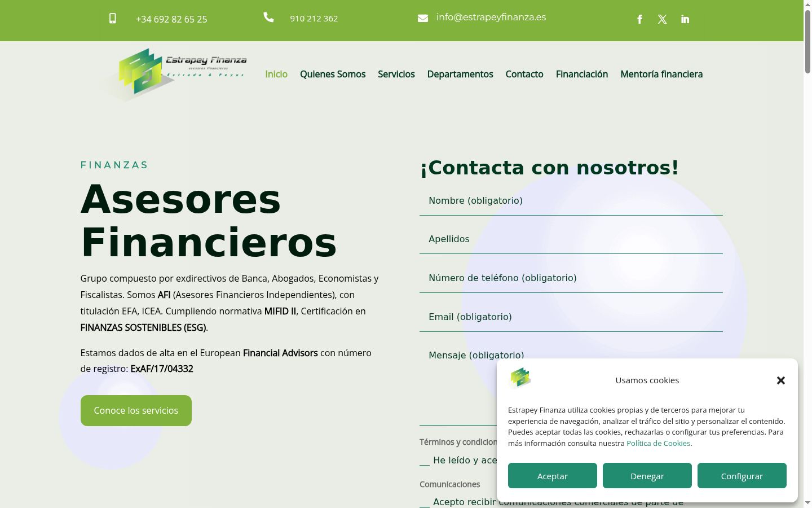The height and width of the screenshot is (508, 812).
Task: Open the X (Twitter) social link
Action: (663, 19)
